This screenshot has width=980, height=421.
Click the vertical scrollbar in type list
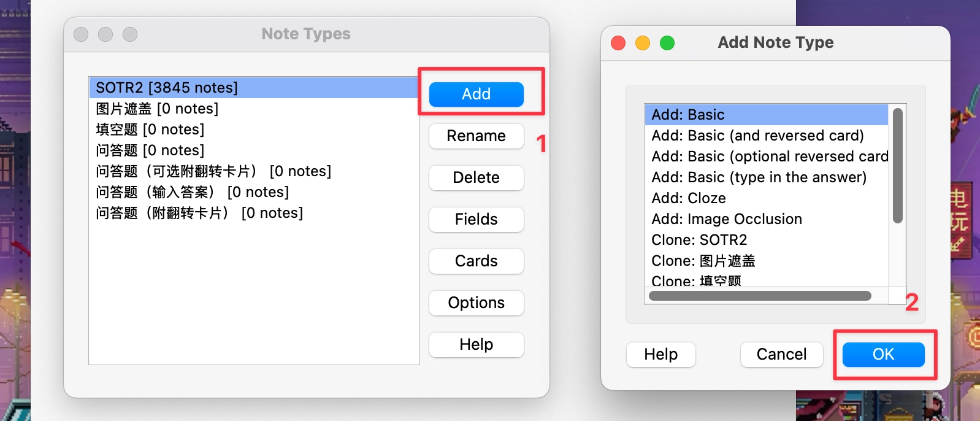pos(897,166)
